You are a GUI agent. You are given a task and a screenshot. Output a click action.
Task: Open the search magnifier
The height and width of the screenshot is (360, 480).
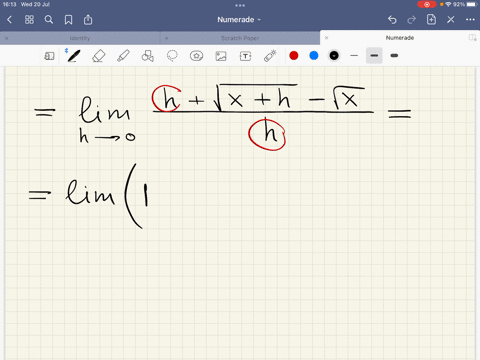(49, 20)
